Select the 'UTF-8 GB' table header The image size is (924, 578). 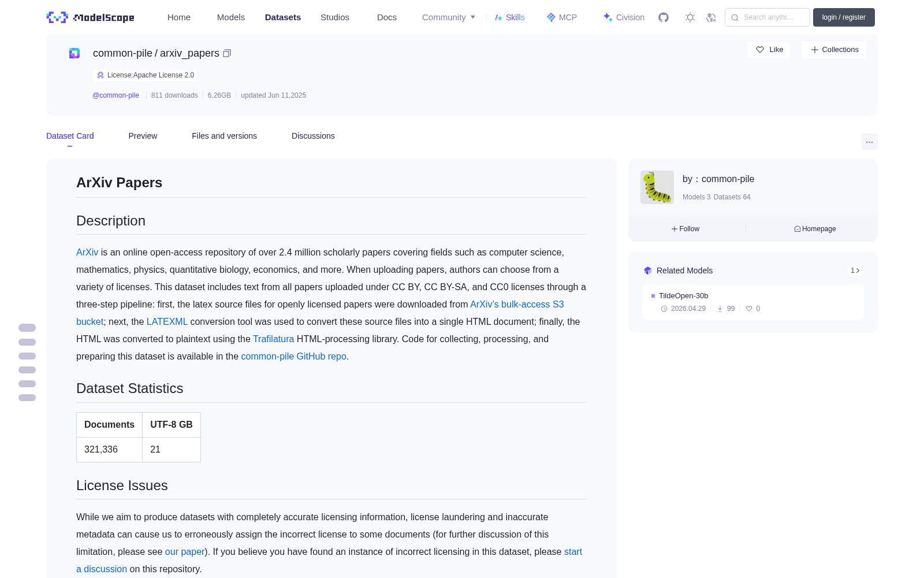pos(172,425)
